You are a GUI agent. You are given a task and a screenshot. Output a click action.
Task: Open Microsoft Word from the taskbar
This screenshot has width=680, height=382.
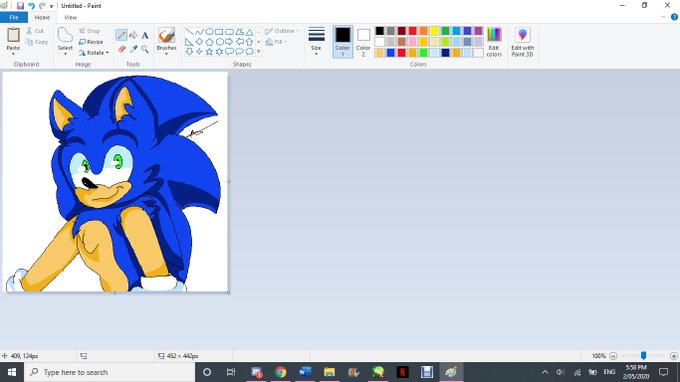point(305,372)
